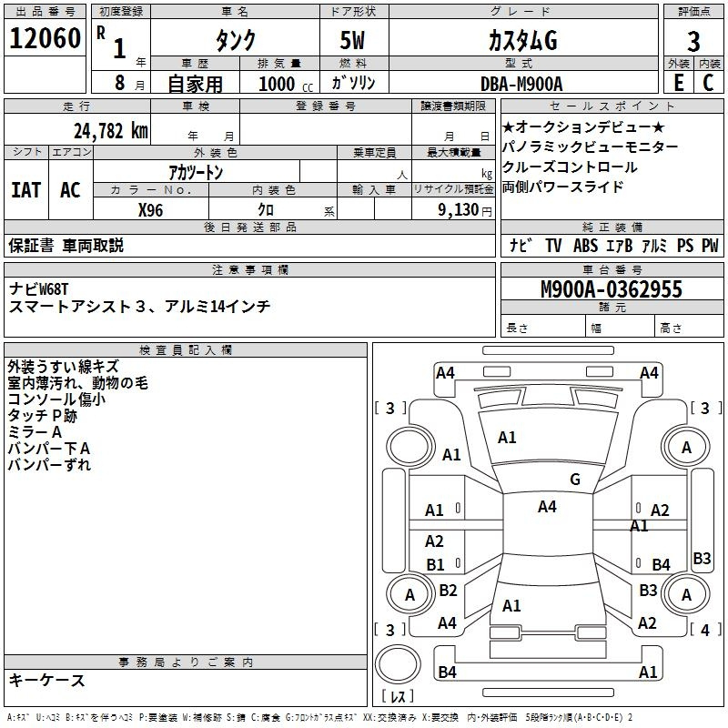Click the DBA-M900A model code
728x728 pixels.
(521, 83)
